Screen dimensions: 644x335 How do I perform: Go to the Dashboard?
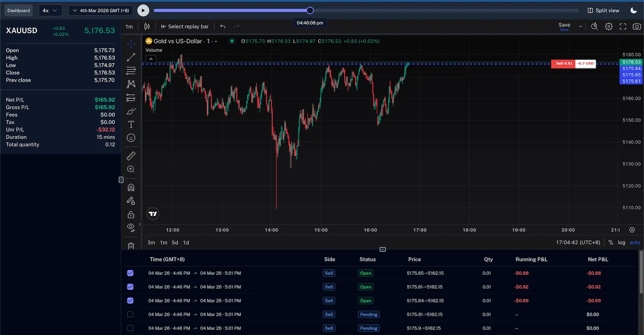pos(18,10)
